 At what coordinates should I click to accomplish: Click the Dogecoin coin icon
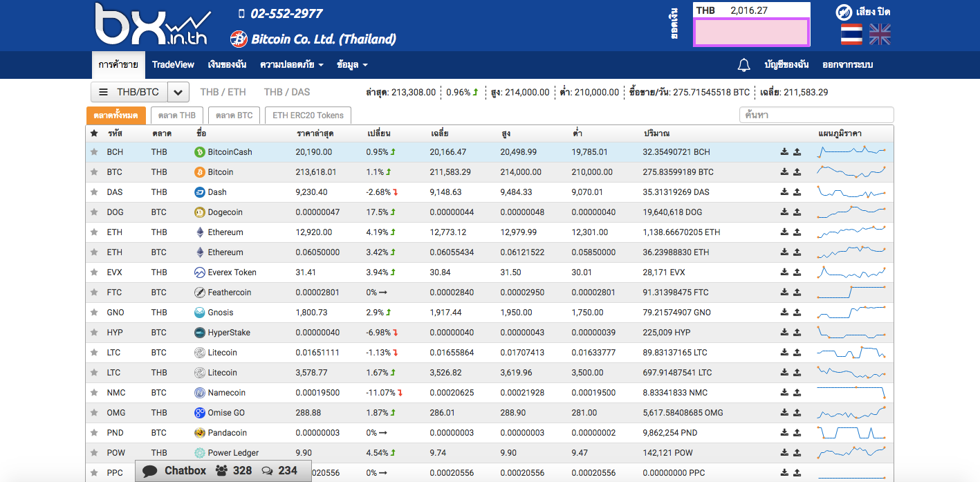coord(200,212)
